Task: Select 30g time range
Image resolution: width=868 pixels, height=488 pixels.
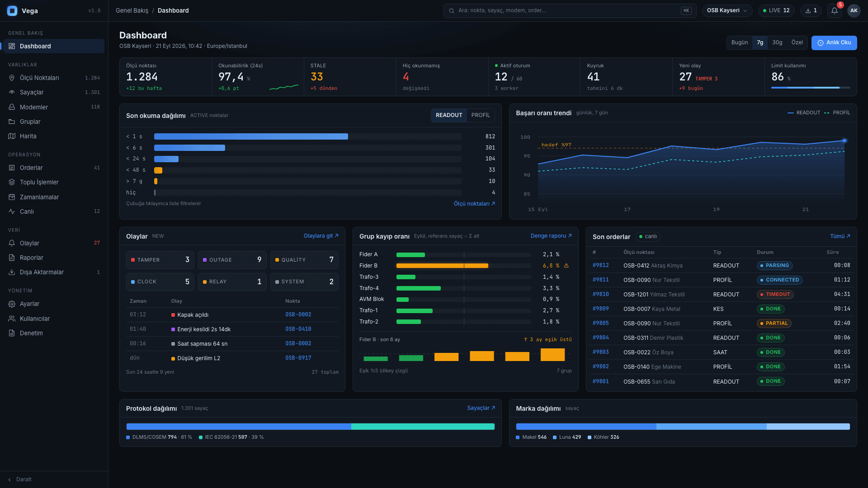Action: 777,42
